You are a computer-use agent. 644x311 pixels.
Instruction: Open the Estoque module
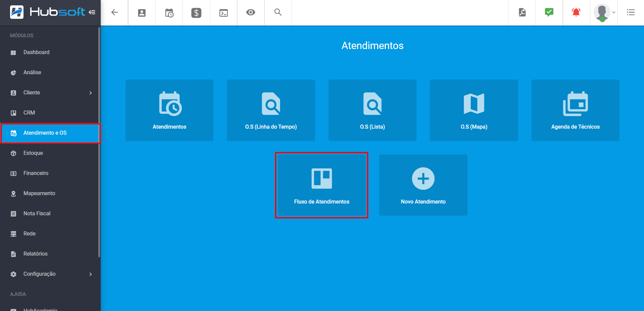tap(50, 153)
